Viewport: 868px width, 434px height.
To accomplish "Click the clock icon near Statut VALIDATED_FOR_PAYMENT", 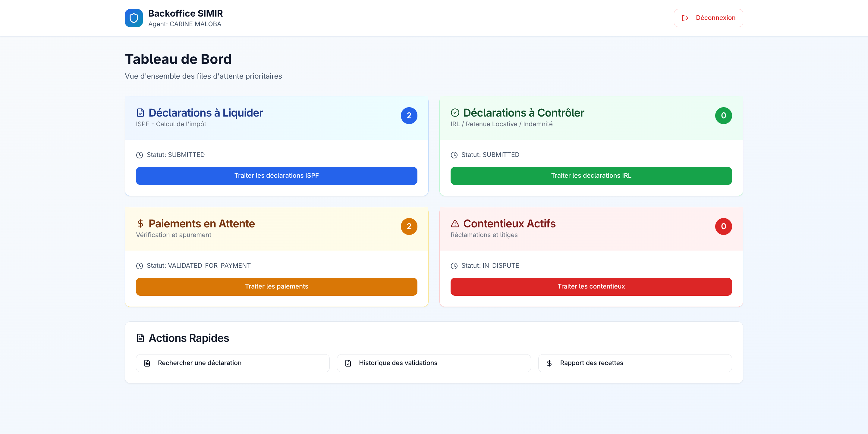I will (139, 266).
